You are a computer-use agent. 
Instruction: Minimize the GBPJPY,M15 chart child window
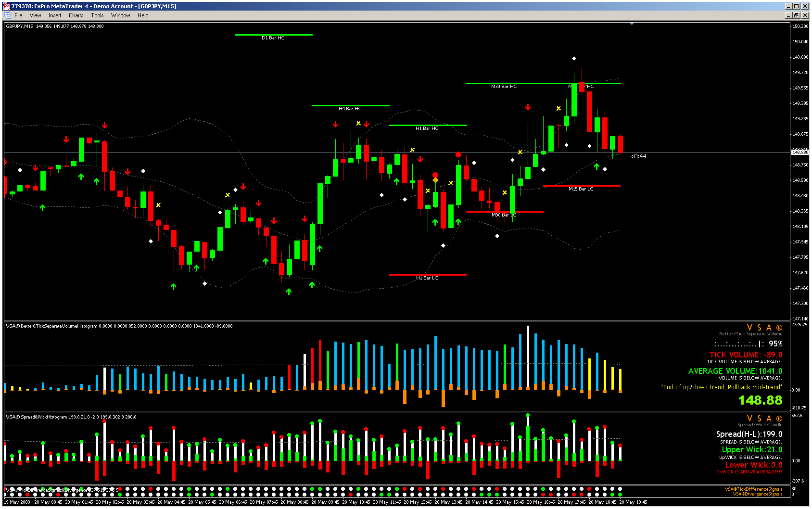point(788,15)
